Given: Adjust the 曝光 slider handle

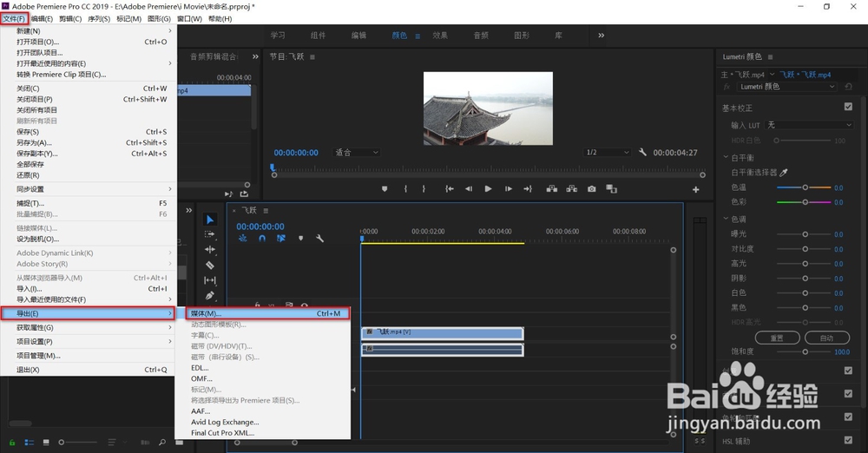Looking at the screenshot, I should coord(805,234).
